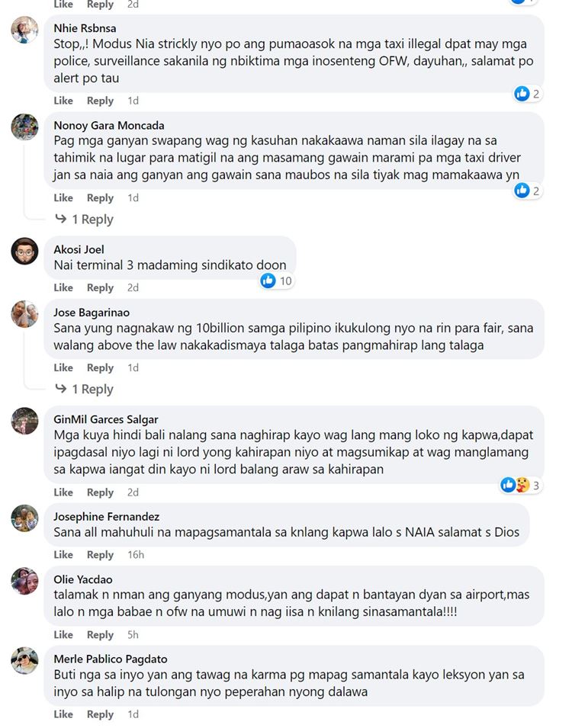Like Josephine Fernandez's comment
This screenshot has width=572, height=728.
coord(63,554)
